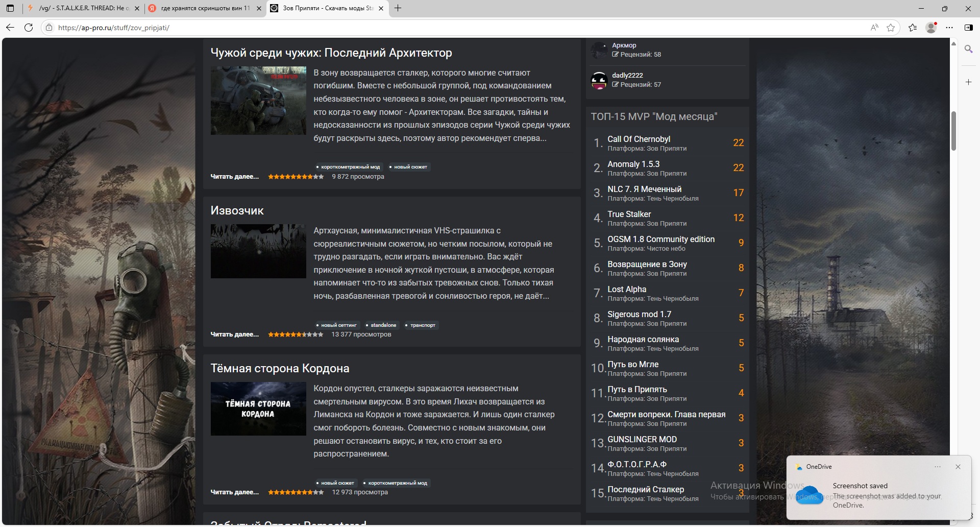Open the Тёмная сторона Кордона thumbnail
Screen dimensions: 980x527
pyautogui.click(x=258, y=409)
